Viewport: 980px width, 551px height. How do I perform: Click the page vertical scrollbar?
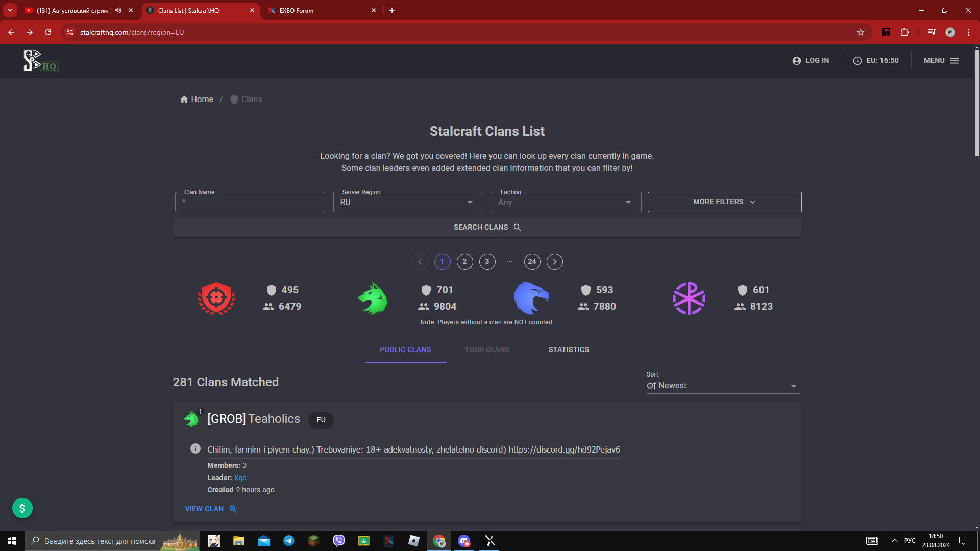click(976, 102)
